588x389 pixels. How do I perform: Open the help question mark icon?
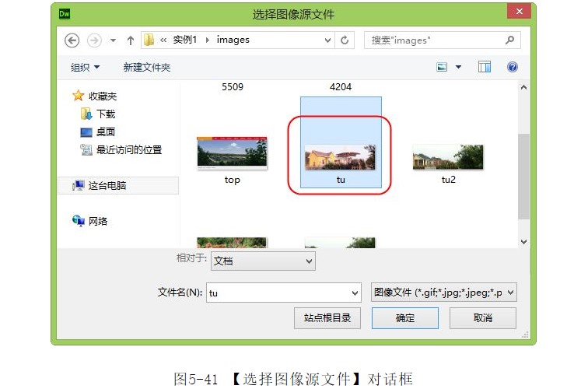512,67
